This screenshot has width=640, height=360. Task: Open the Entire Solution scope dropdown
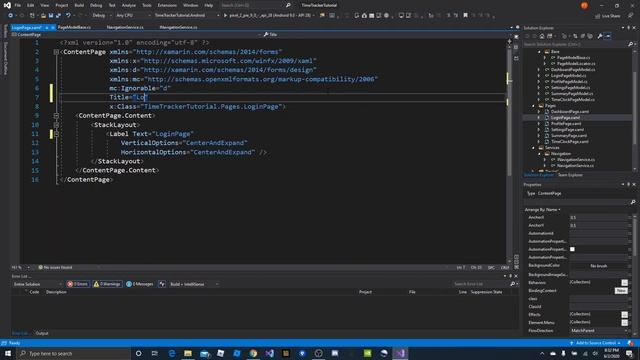[37, 284]
